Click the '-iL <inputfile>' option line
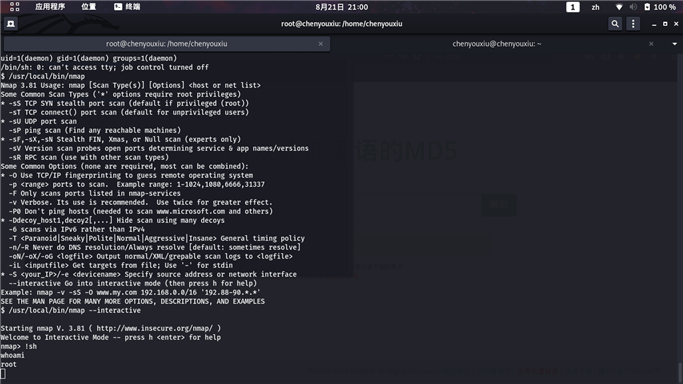Viewport: 683px width, 384px height. click(121, 266)
